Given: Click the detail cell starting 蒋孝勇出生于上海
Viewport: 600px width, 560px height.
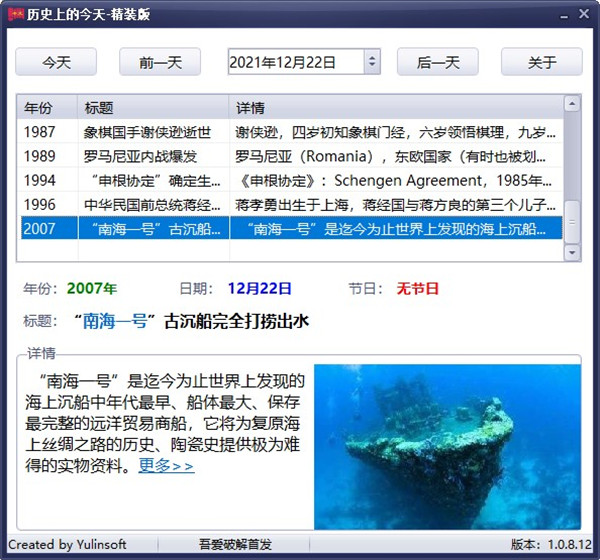Looking at the screenshot, I should pos(396,204).
